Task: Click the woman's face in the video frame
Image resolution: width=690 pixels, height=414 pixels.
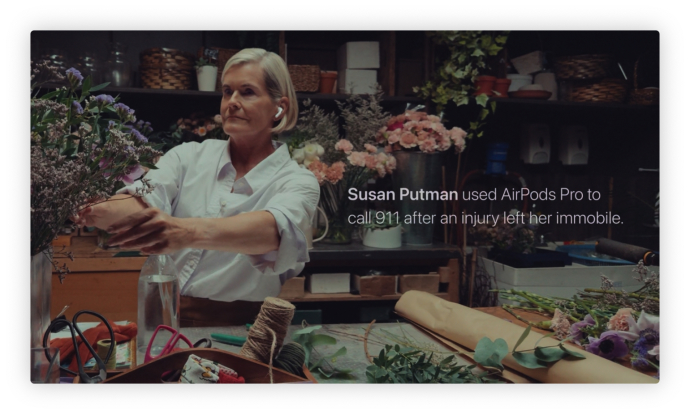Action: (248, 103)
